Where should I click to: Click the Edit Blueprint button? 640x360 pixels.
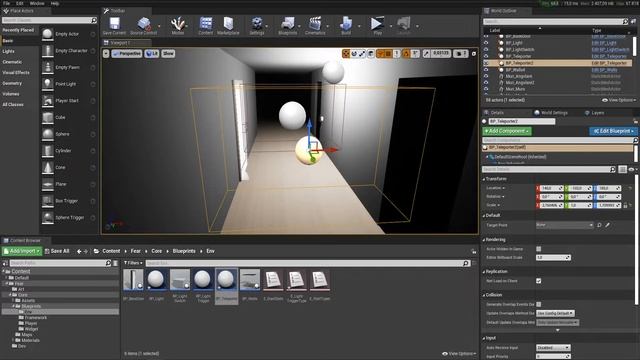(x=613, y=131)
